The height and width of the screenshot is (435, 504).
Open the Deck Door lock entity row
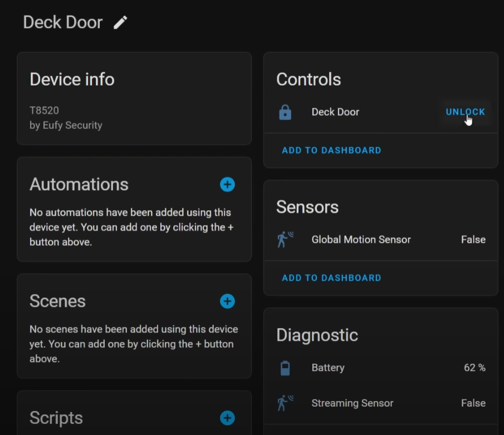click(x=381, y=112)
